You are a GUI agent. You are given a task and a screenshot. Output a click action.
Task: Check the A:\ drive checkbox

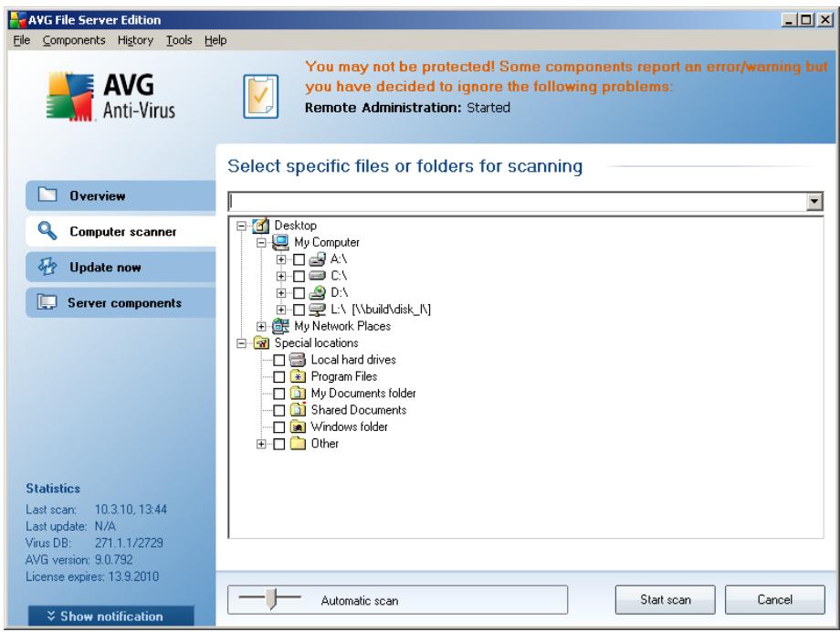[299, 260]
